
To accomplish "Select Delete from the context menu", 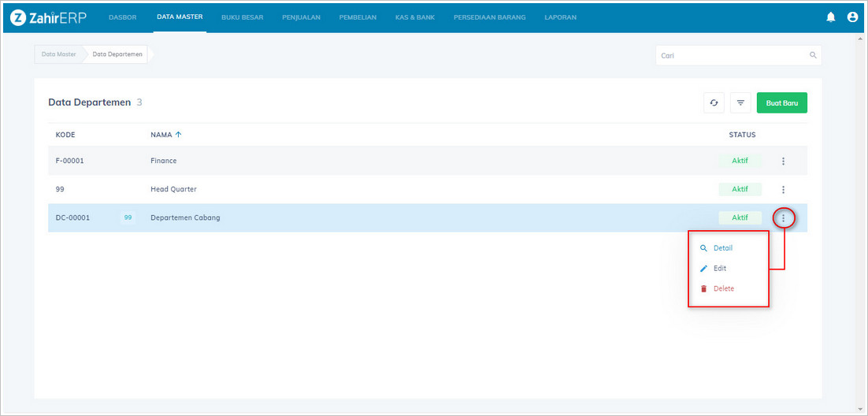I will coord(723,289).
